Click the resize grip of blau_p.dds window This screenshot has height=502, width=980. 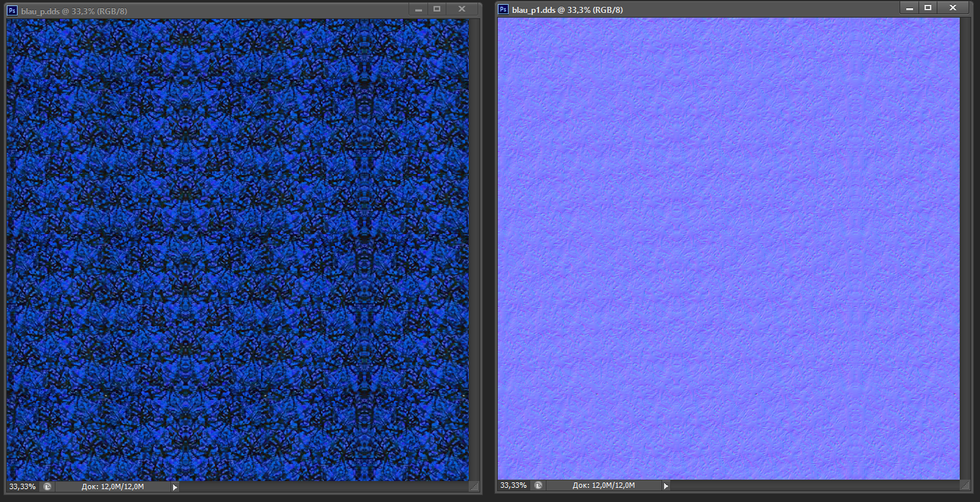[x=474, y=486]
